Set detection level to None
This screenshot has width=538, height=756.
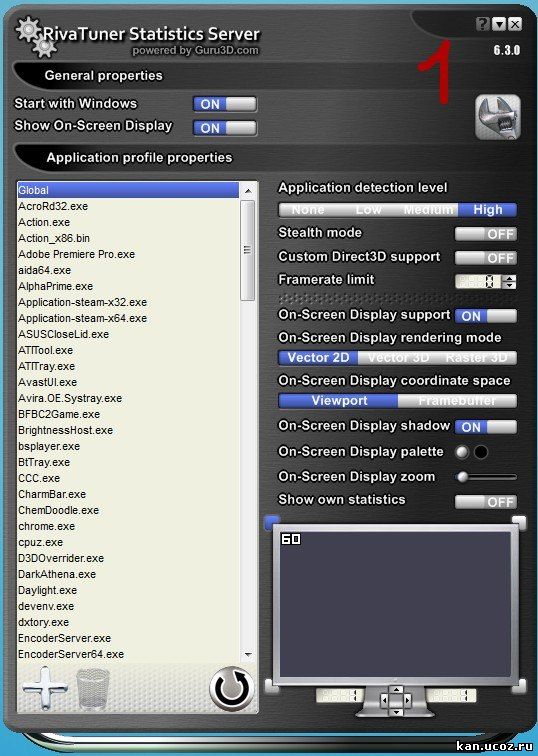point(308,210)
